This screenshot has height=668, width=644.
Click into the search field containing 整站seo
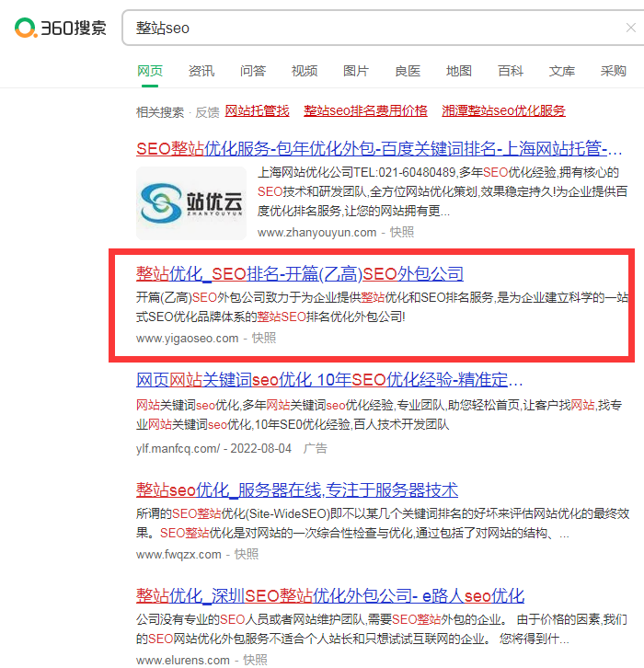click(374, 28)
